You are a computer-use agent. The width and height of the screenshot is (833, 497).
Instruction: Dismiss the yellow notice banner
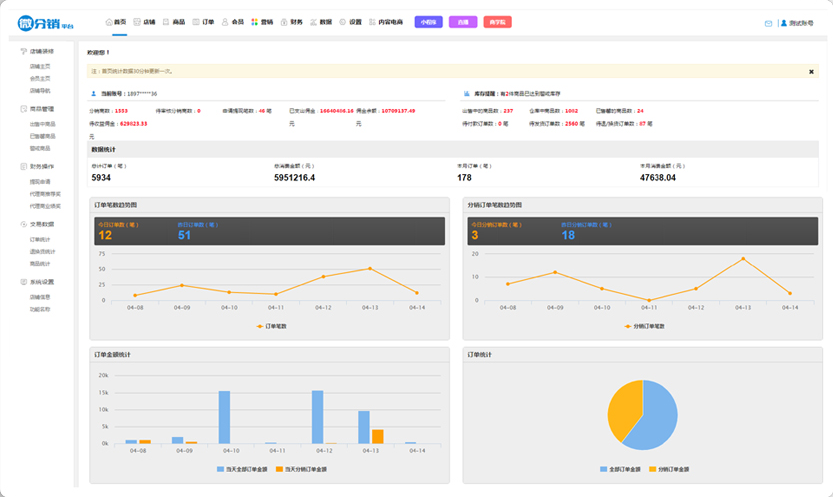[x=811, y=72]
